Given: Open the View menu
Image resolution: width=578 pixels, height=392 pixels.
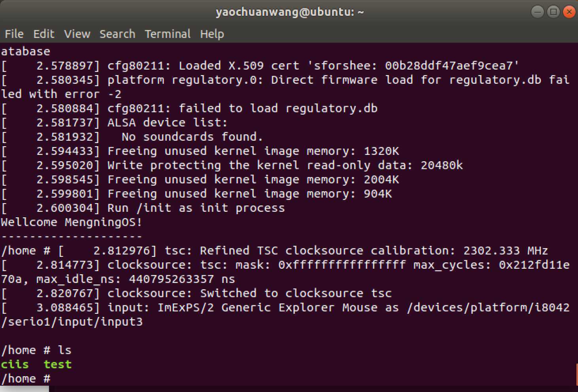Looking at the screenshot, I should (77, 34).
